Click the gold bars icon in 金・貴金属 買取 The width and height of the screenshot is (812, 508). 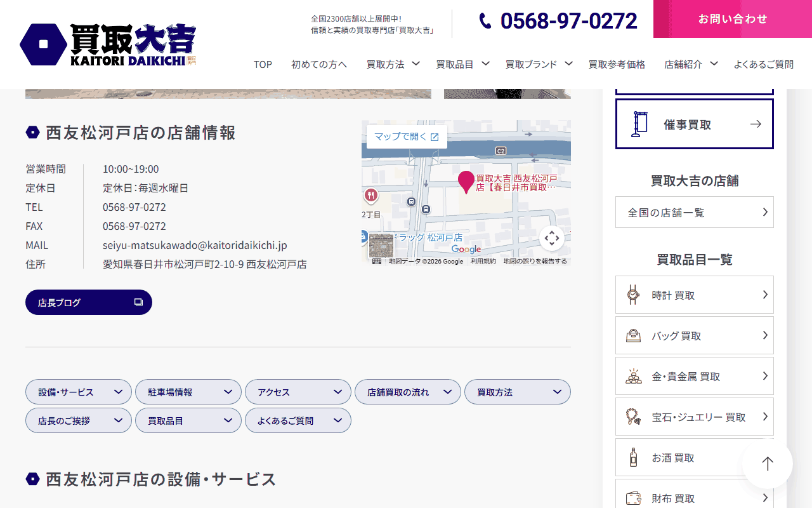[632, 376]
